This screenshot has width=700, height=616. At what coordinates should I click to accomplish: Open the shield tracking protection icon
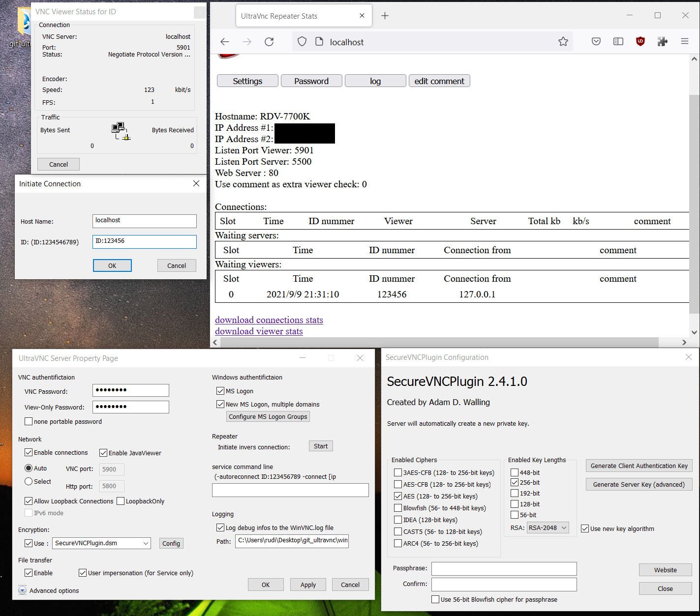tap(302, 42)
